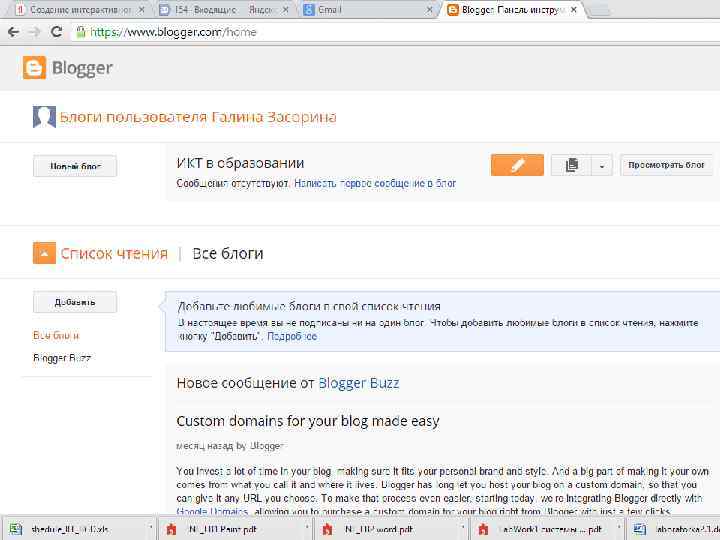Open Blogger Buzz link in message heading
The height and width of the screenshot is (540, 720).
(x=359, y=383)
